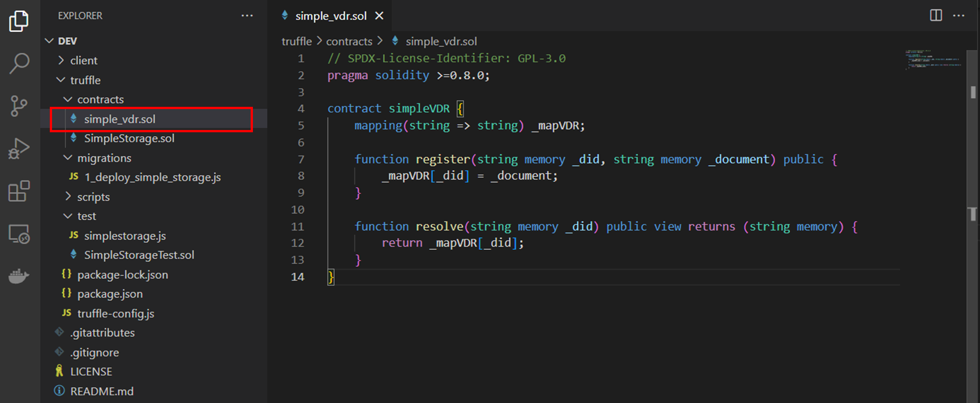Open the Extensions view icon

(x=19, y=191)
